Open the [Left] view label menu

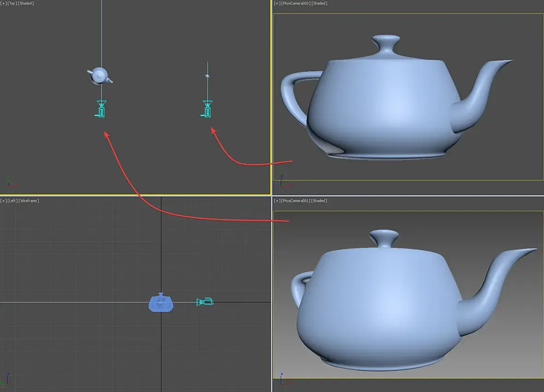point(12,201)
